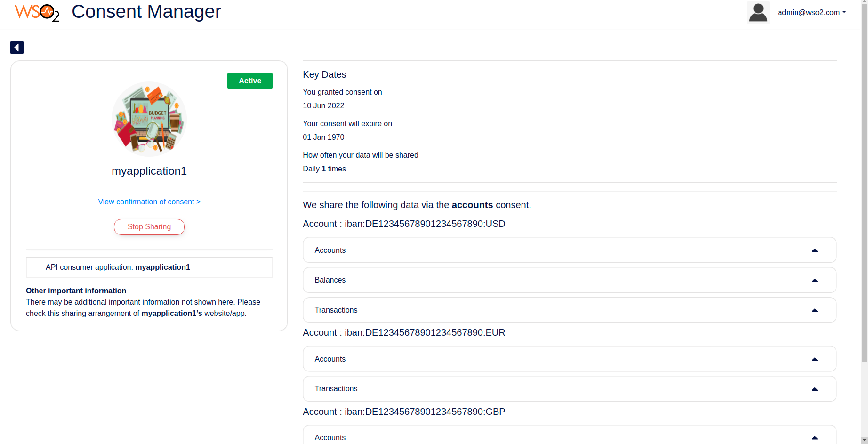Click the user avatar icon
This screenshot has width=868, height=444.
pyautogui.click(x=758, y=12)
